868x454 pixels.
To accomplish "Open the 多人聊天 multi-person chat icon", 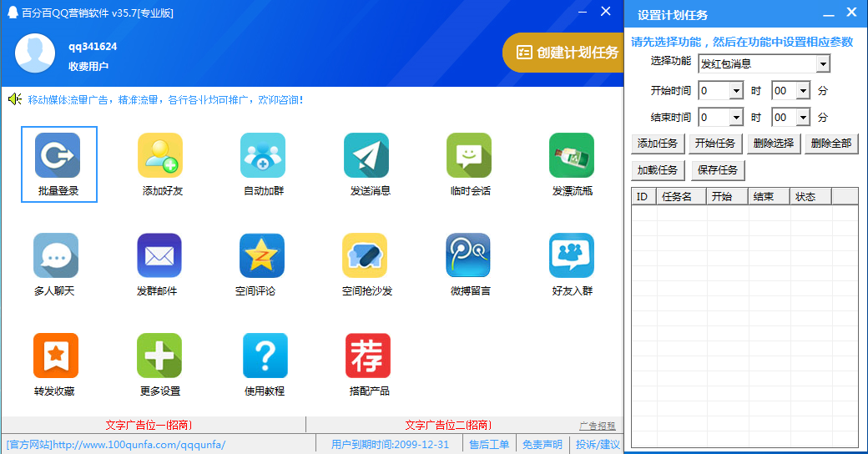I will pyautogui.click(x=56, y=255).
